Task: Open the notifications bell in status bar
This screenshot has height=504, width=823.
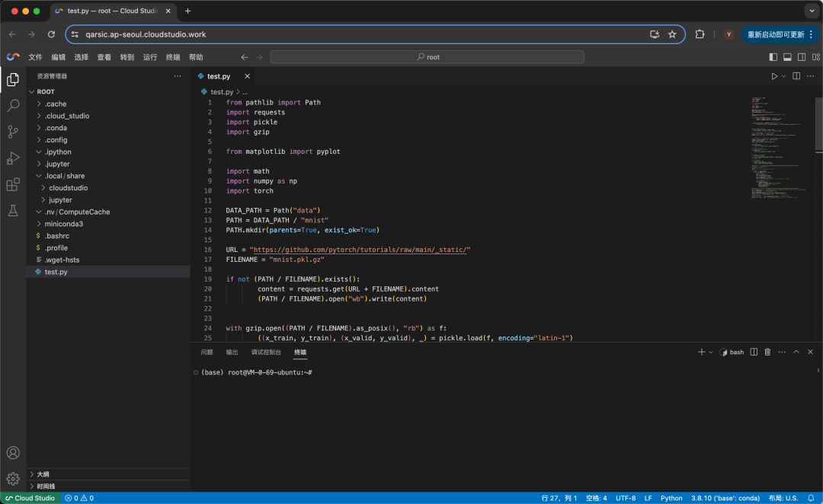Action: pyautogui.click(x=811, y=498)
